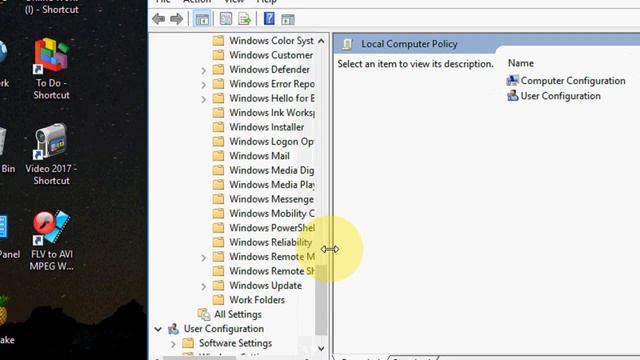
Task: Click the Windows Color System folder icon
Action: (218, 40)
